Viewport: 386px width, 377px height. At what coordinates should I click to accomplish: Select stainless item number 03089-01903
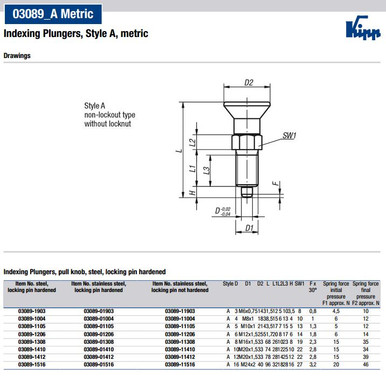pyautogui.click(x=99, y=311)
